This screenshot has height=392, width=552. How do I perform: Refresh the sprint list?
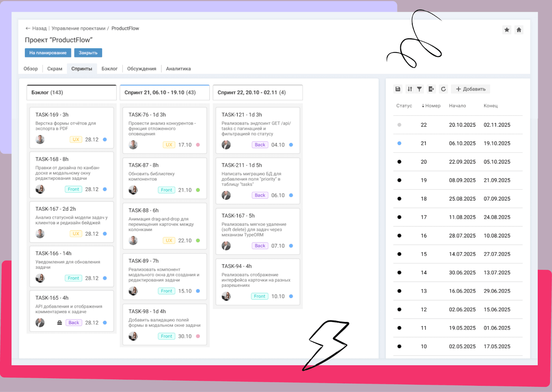coord(443,89)
